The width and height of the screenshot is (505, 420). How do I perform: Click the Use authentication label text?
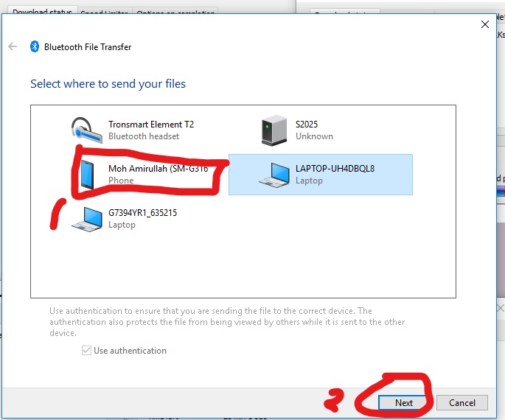pyautogui.click(x=130, y=351)
